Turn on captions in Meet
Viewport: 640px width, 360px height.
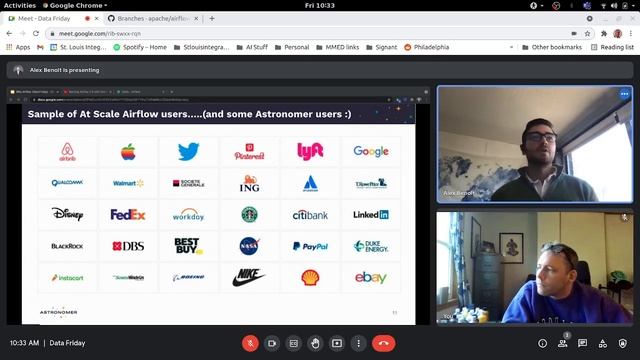293,343
